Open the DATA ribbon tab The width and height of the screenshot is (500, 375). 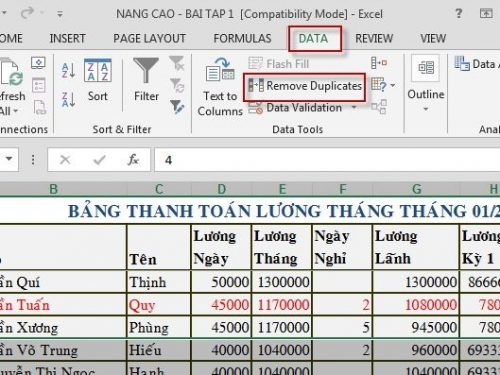click(313, 39)
